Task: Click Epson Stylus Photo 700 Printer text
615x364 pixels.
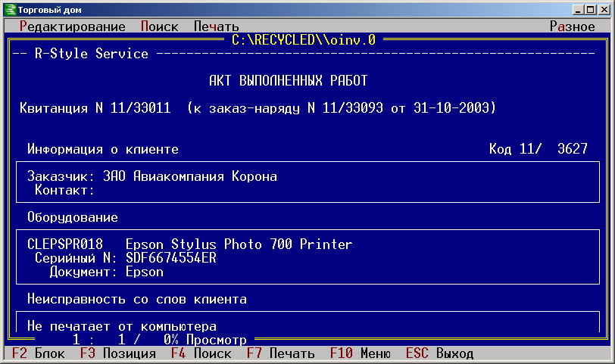Action: coord(239,244)
